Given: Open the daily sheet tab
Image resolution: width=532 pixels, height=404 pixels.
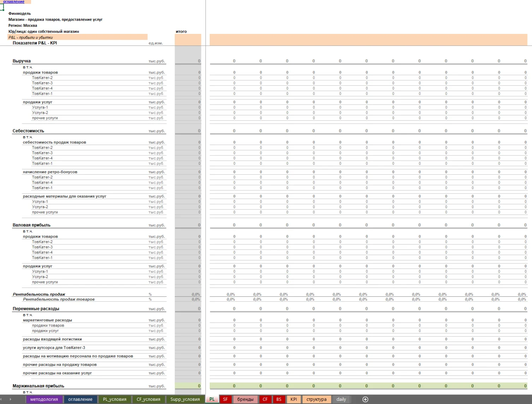Looking at the screenshot, I should click(x=341, y=399).
